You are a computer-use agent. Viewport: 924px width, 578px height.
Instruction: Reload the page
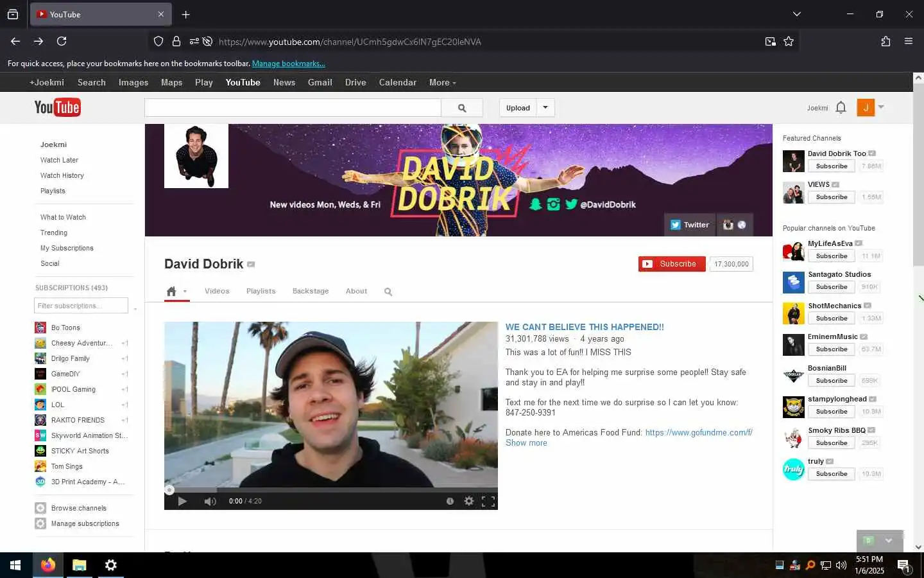point(62,41)
